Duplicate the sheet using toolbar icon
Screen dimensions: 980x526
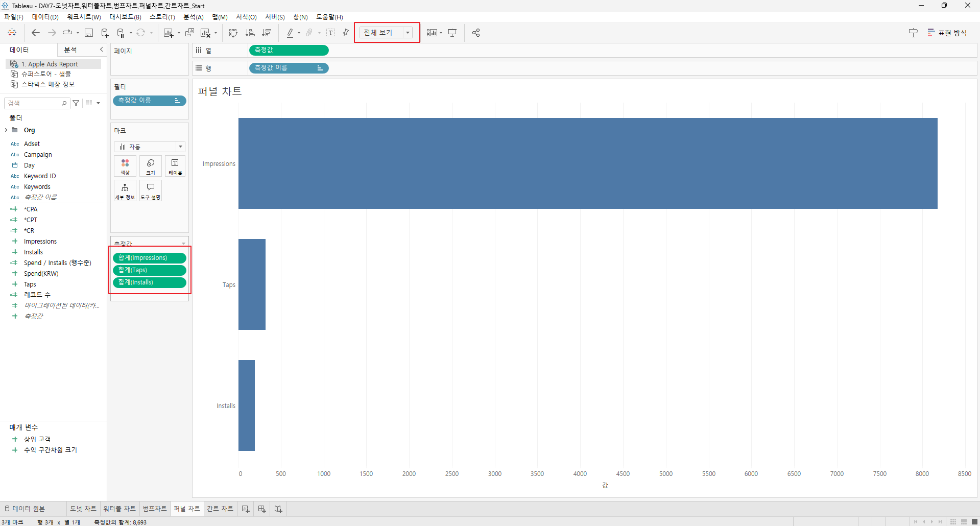click(189, 33)
